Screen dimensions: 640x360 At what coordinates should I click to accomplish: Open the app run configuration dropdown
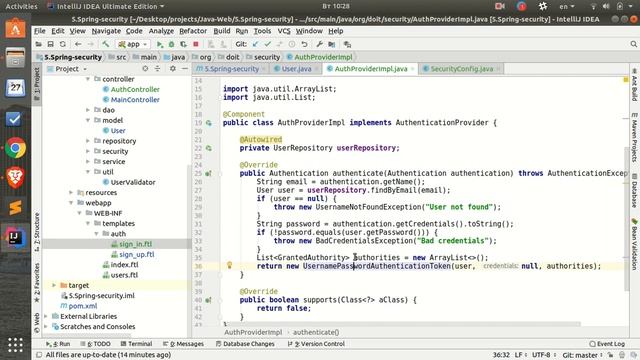coord(133,44)
